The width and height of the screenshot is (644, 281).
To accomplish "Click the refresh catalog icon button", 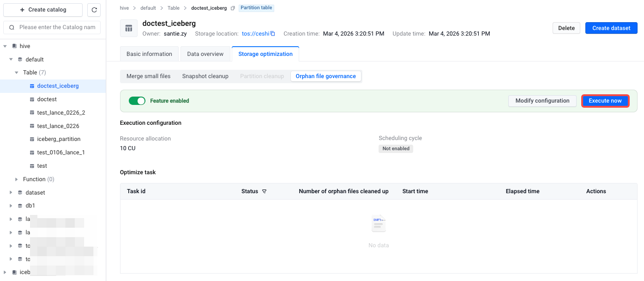I will pyautogui.click(x=94, y=10).
